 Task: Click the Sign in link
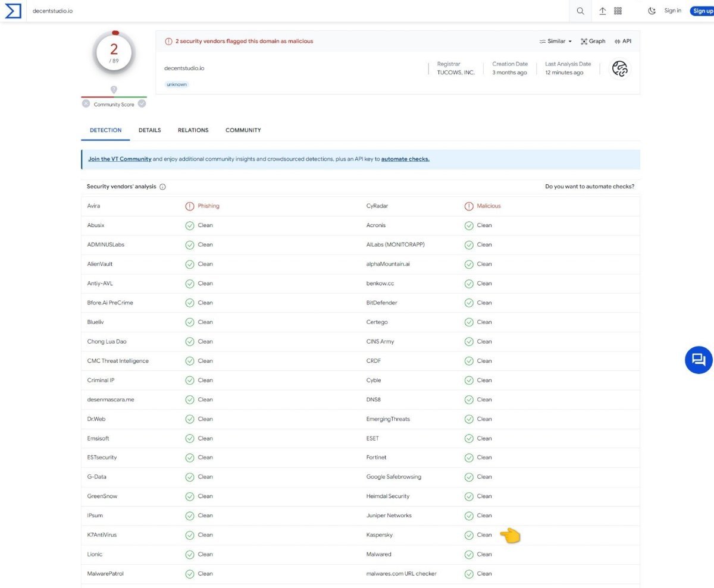[x=673, y=11]
